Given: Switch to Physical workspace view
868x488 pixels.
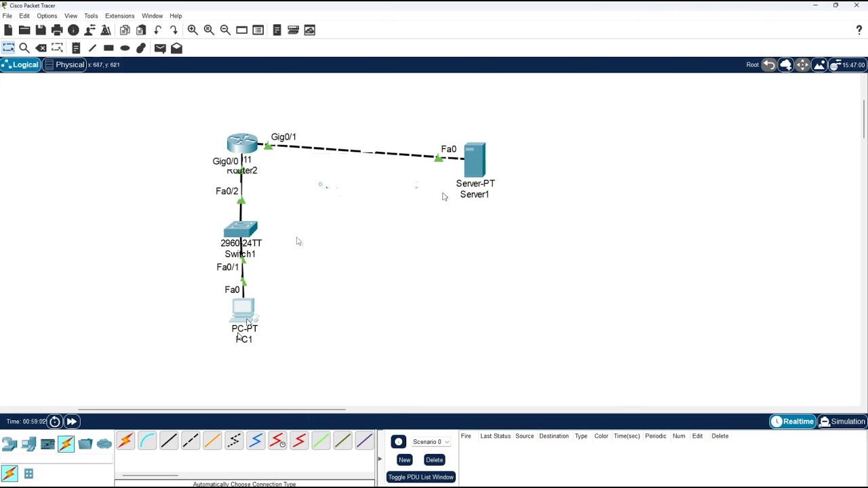Looking at the screenshot, I should tap(64, 65).
